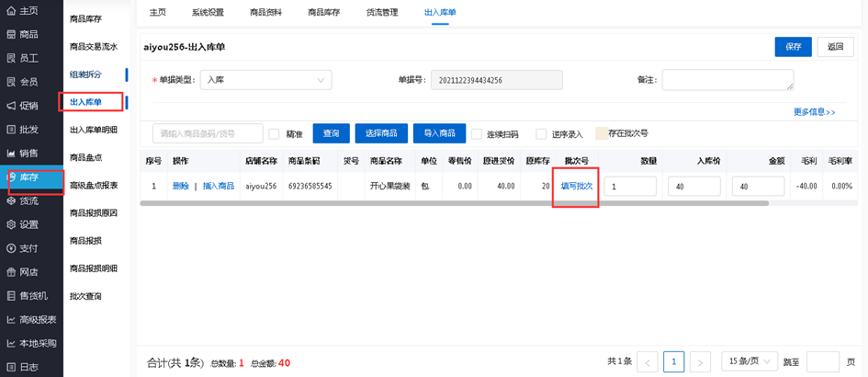Image resolution: width=868 pixels, height=377 pixels.
Task: Open the 15条/页 page size dropdown
Action: tap(750, 361)
